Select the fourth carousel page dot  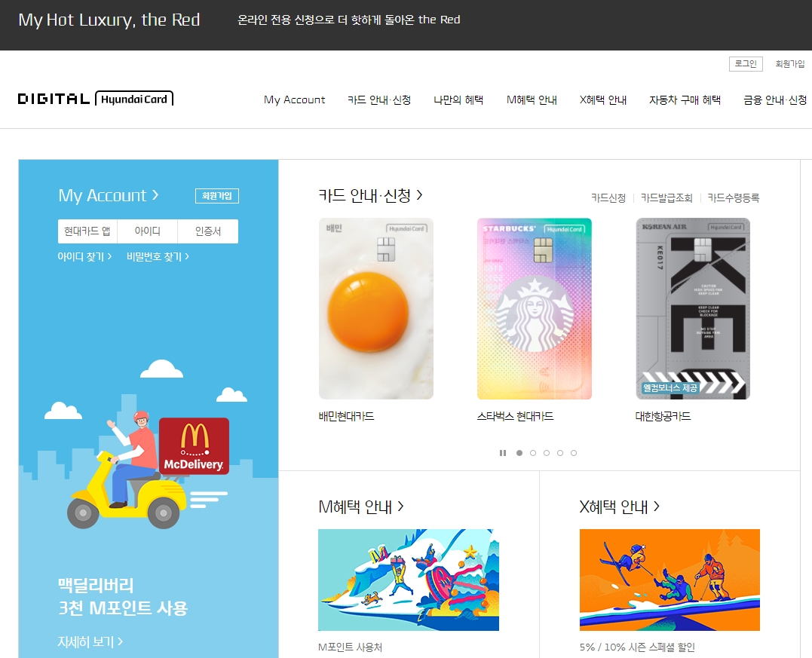pyautogui.click(x=559, y=453)
